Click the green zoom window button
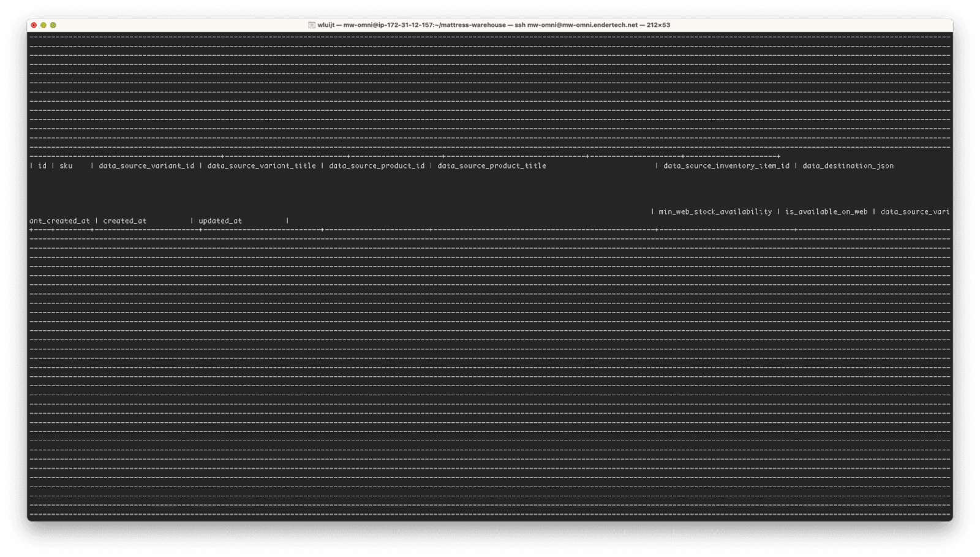Viewport: 980px width, 557px height. pyautogui.click(x=53, y=25)
